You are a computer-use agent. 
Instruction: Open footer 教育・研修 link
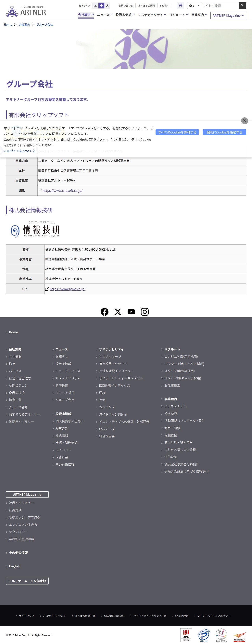(172, 428)
